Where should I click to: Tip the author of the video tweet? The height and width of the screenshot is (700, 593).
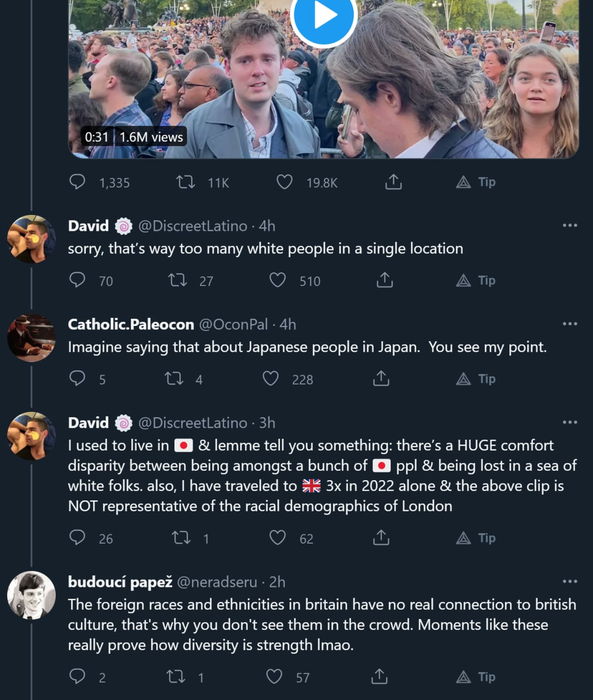pyautogui.click(x=476, y=182)
